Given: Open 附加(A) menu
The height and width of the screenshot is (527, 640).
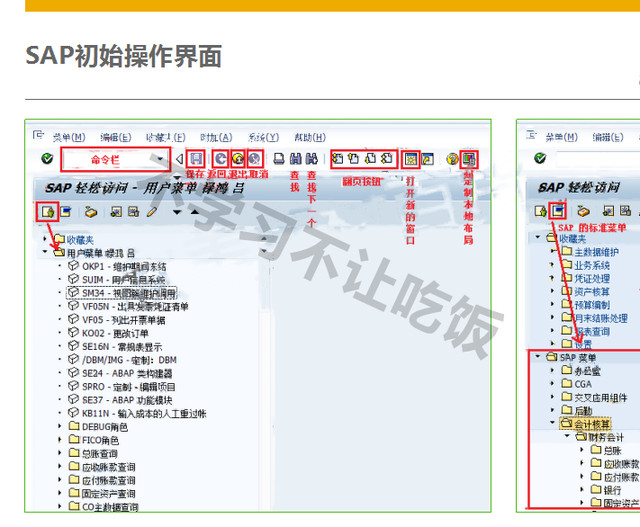Looking at the screenshot, I should pos(216,138).
